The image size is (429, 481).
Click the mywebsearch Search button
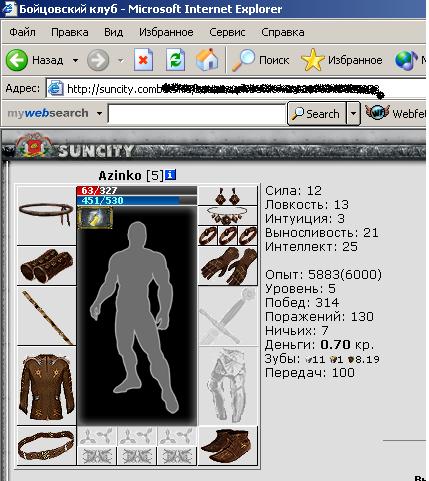(316, 114)
